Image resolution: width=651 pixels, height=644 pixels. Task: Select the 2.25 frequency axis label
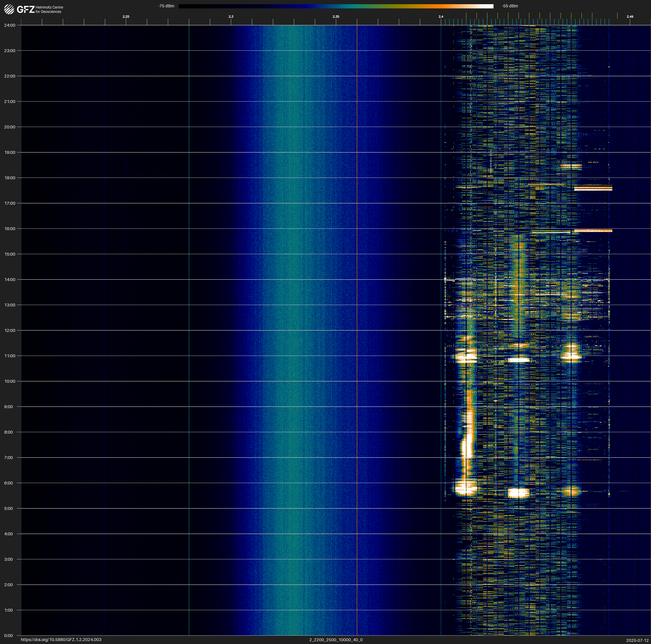point(126,17)
